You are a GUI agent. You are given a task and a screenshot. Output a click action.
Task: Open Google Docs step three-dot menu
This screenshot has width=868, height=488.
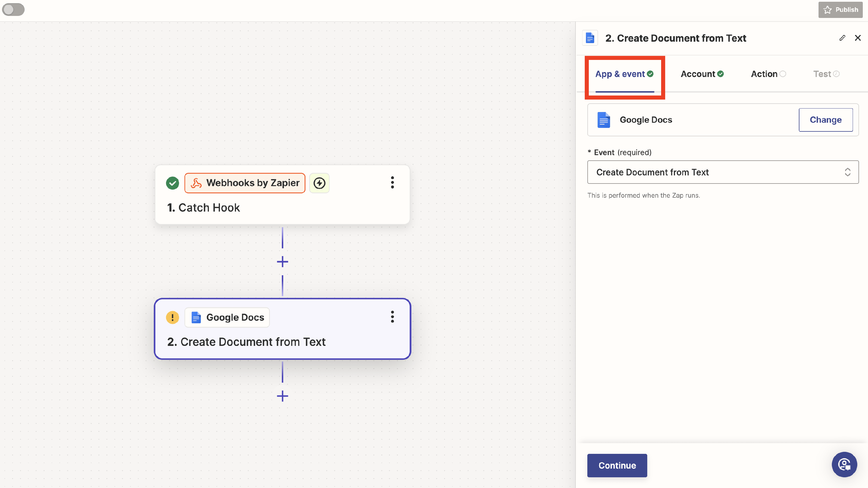point(392,317)
